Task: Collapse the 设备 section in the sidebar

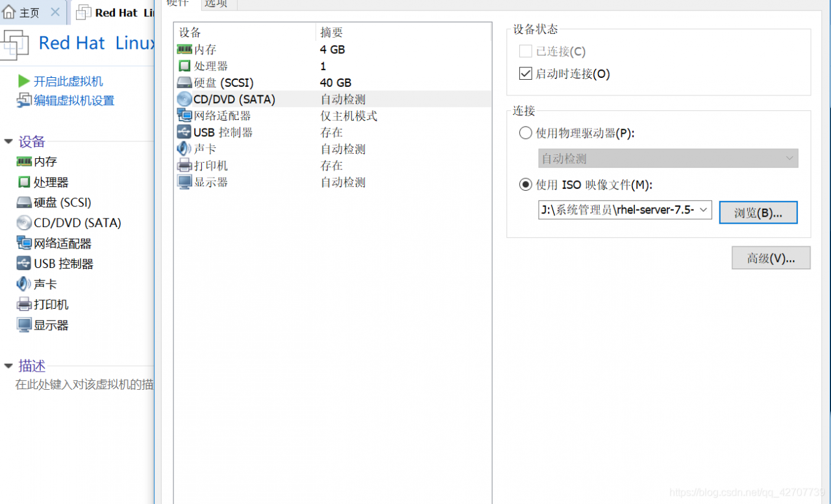Action: click(x=8, y=141)
